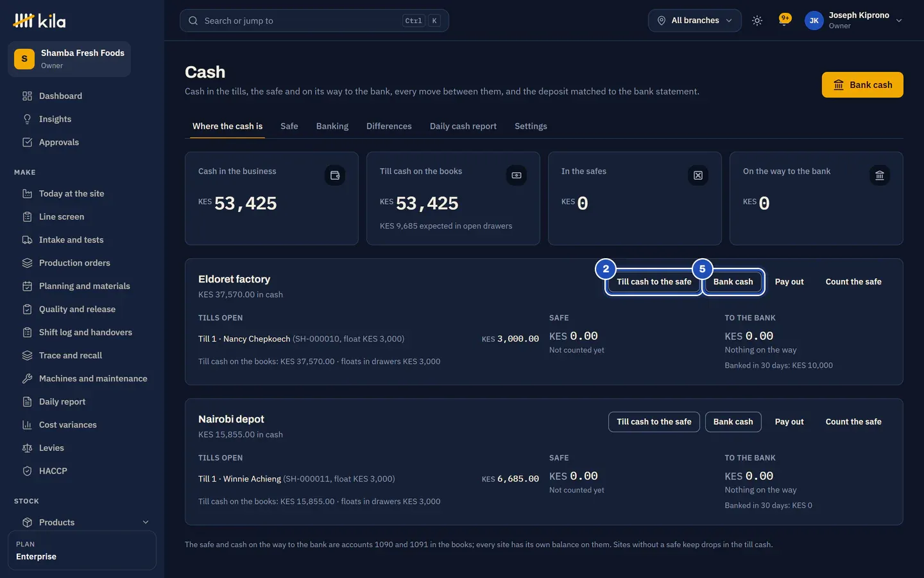Switch to the Banking tab
This screenshot has width=924, height=578.
(x=332, y=126)
